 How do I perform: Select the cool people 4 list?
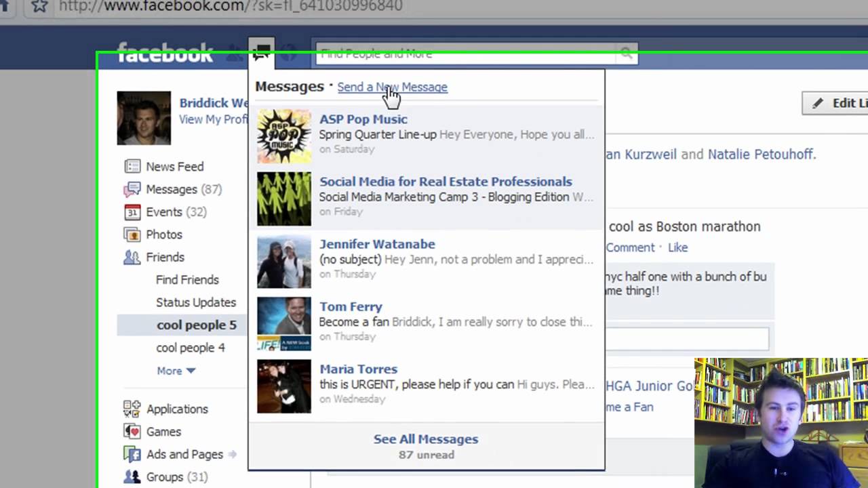(191, 348)
